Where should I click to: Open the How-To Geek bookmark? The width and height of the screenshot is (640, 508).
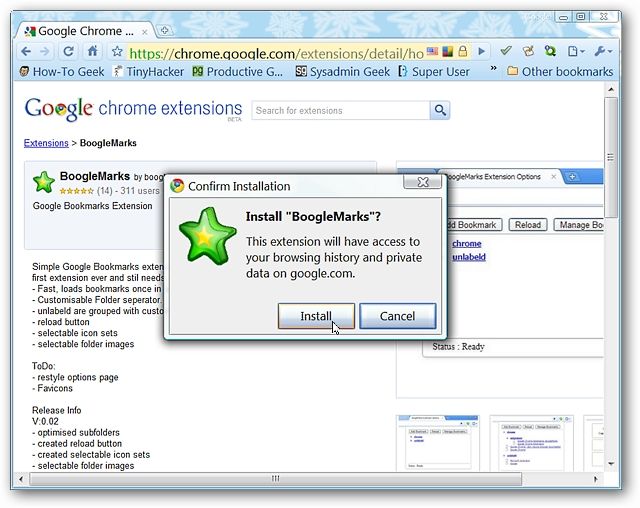pyautogui.click(x=62, y=72)
